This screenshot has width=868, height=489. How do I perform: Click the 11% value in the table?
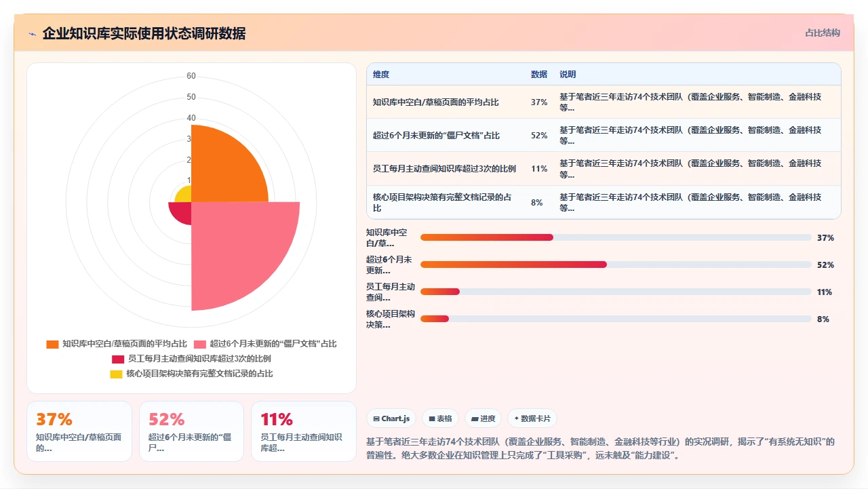click(539, 169)
